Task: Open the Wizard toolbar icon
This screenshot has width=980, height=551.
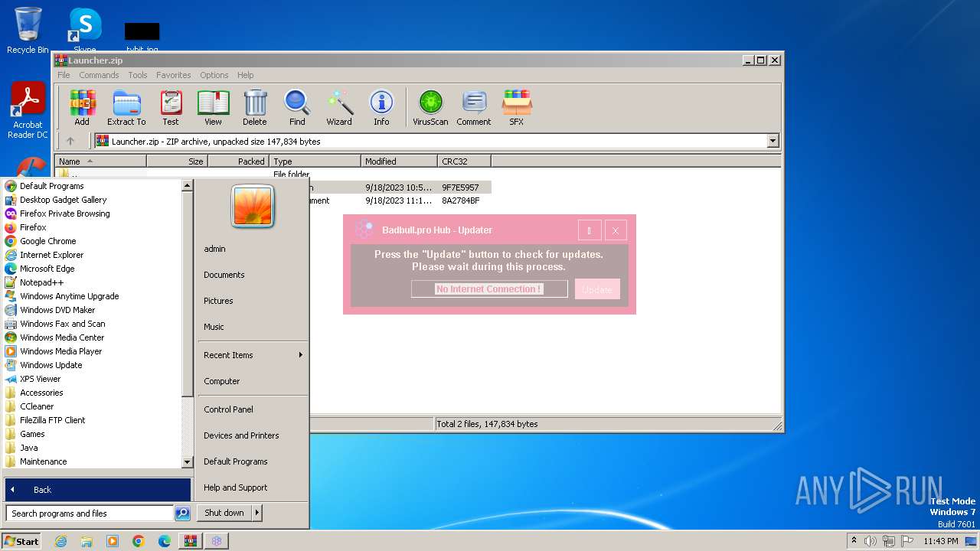Action: click(339, 108)
